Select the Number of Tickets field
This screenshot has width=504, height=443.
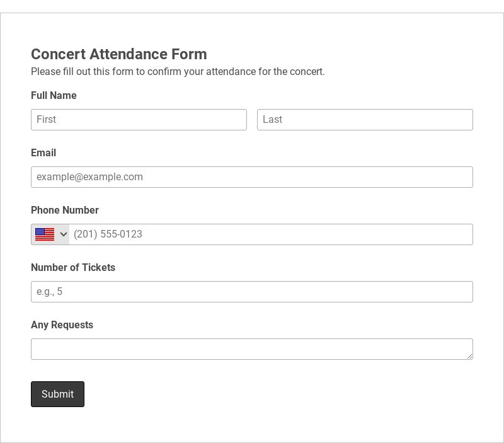click(x=251, y=292)
